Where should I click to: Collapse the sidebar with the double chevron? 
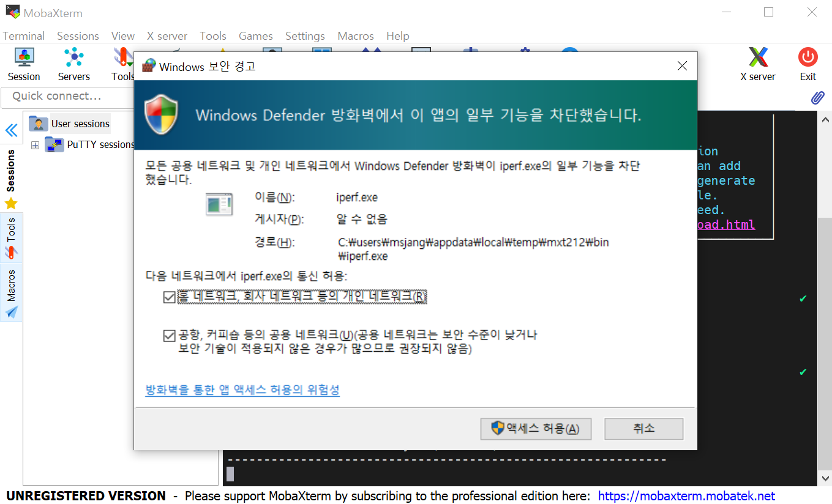pyautogui.click(x=11, y=130)
